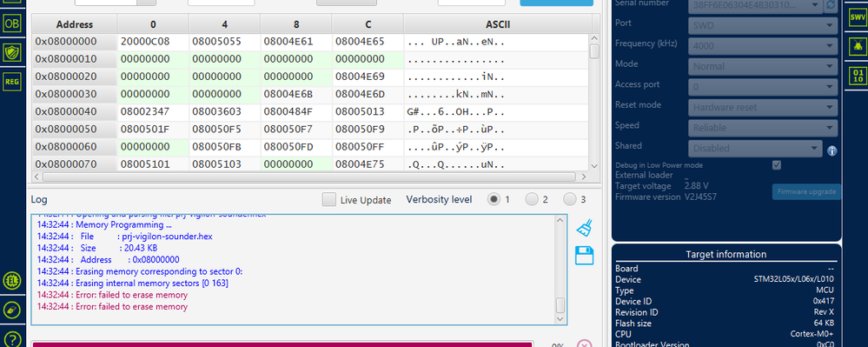Select verbosity level 1
This screenshot has height=347, width=868.
pos(494,199)
